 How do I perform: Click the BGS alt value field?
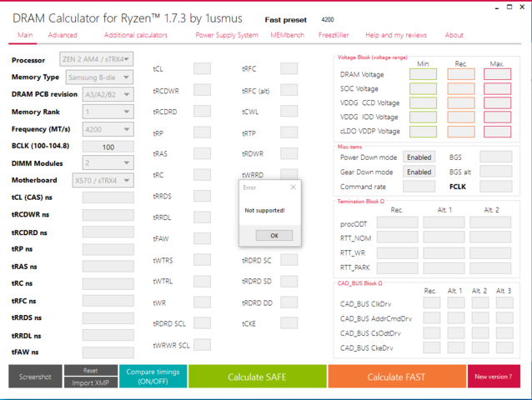[495, 172]
